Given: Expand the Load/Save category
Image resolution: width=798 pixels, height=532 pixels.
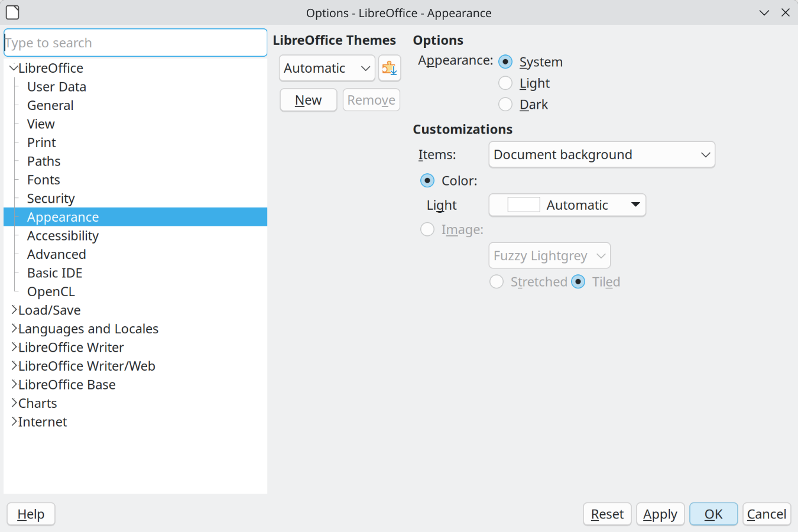Looking at the screenshot, I should (x=13, y=310).
